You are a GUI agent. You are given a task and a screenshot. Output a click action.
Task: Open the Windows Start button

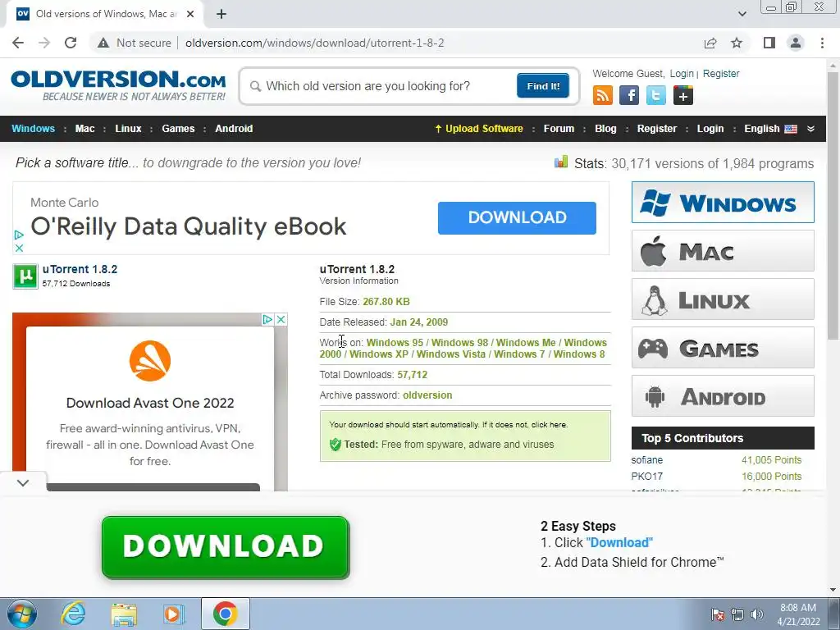pyautogui.click(x=21, y=614)
